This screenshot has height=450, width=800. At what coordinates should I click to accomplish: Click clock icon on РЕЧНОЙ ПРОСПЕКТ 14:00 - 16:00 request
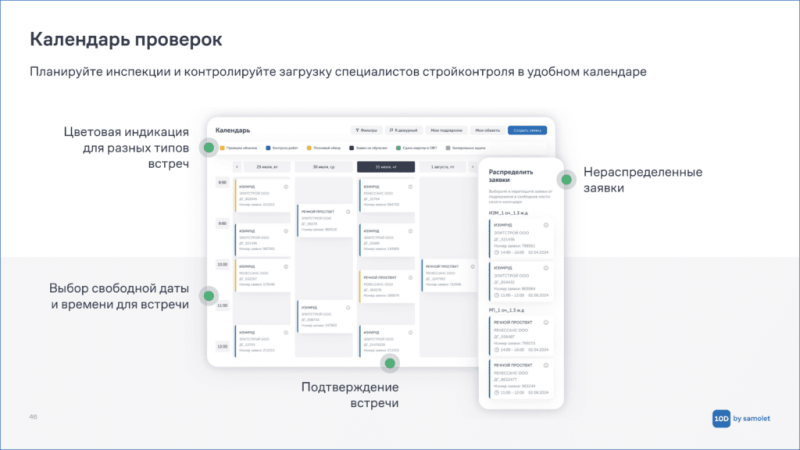pyautogui.click(x=496, y=349)
